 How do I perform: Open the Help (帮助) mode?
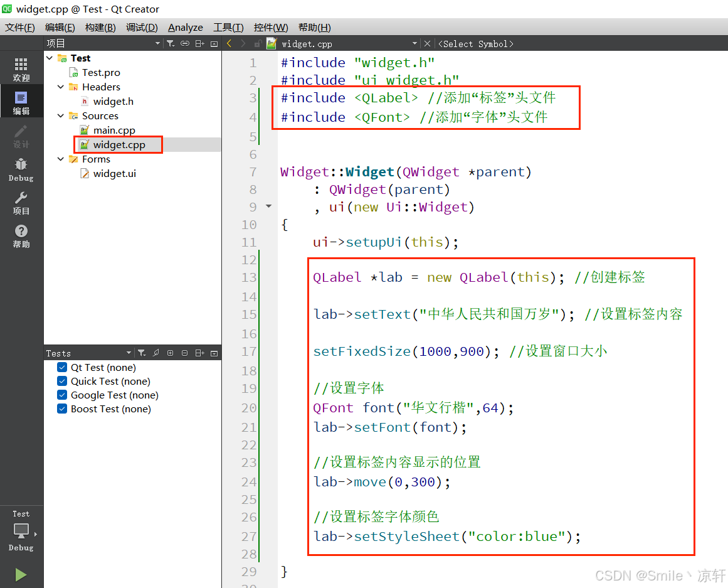click(21, 237)
